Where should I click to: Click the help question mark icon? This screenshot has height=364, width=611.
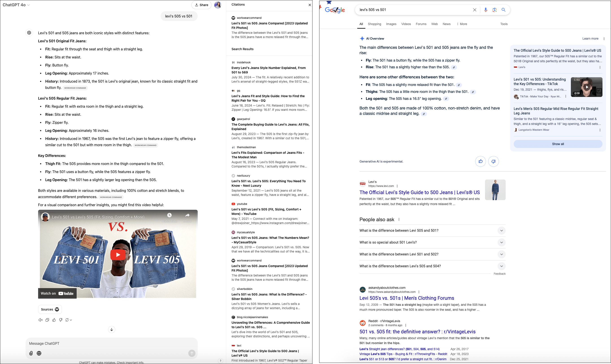pos(221,361)
